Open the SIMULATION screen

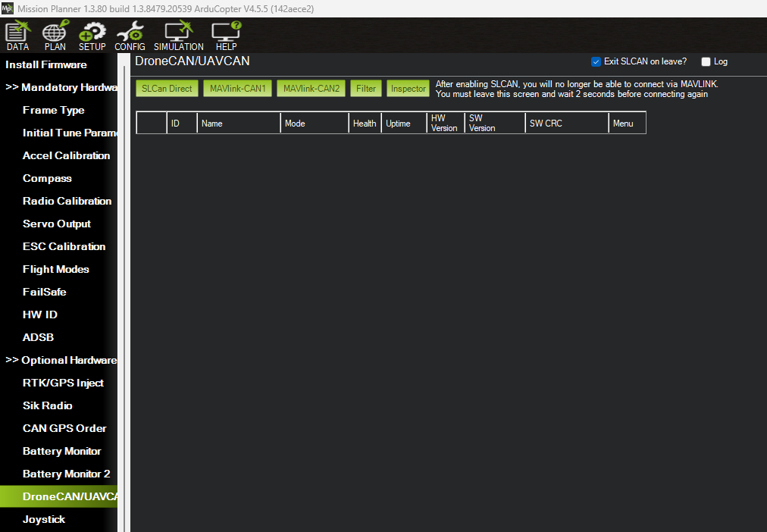[179, 36]
